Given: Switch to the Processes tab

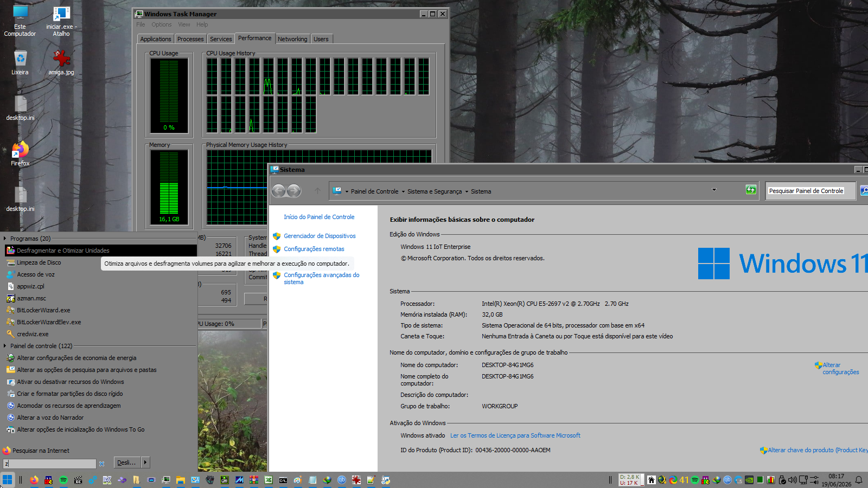Looking at the screenshot, I should 190,39.
